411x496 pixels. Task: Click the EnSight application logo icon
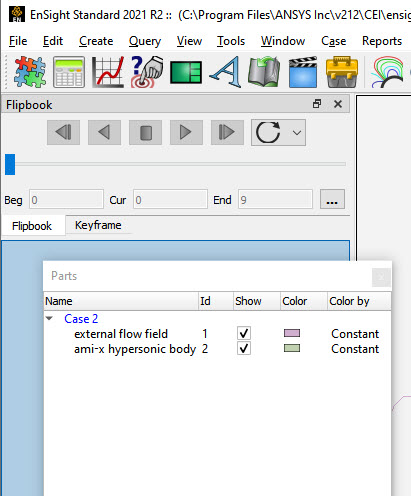tap(17, 14)
